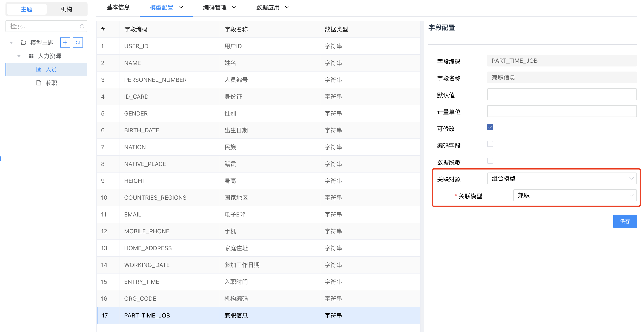
Task: Collapse the 模型主题 tree node arrow
Action: pos(11,43)
